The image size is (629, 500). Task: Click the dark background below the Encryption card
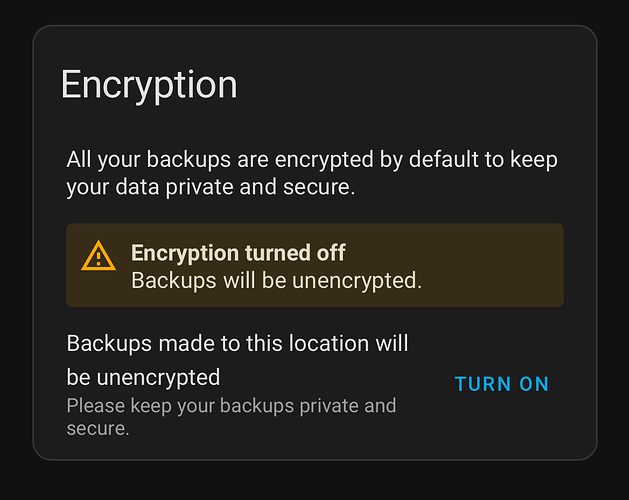(x=314, y=481)
